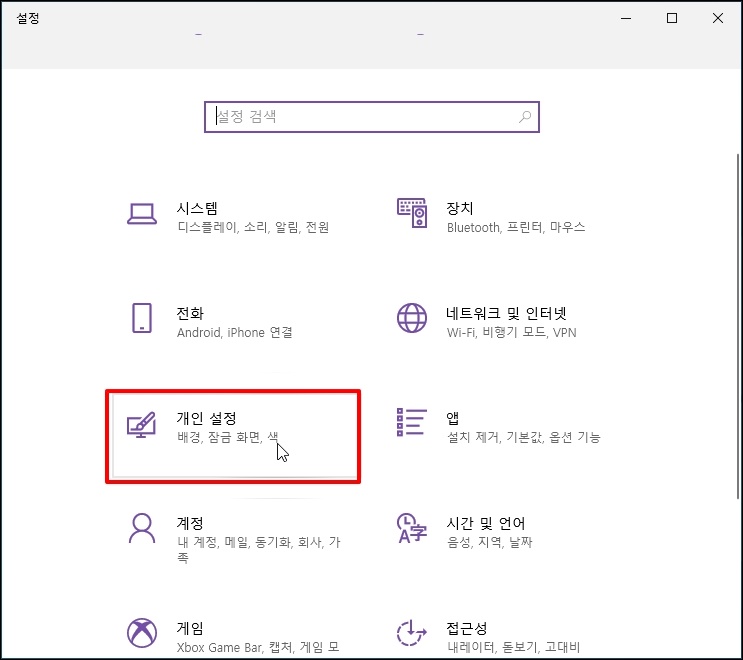Viewport: 743px width, 660px height.
Task: Click 'Bluetooth, 프린터, 마우스' description
Action: coord(516,228)
